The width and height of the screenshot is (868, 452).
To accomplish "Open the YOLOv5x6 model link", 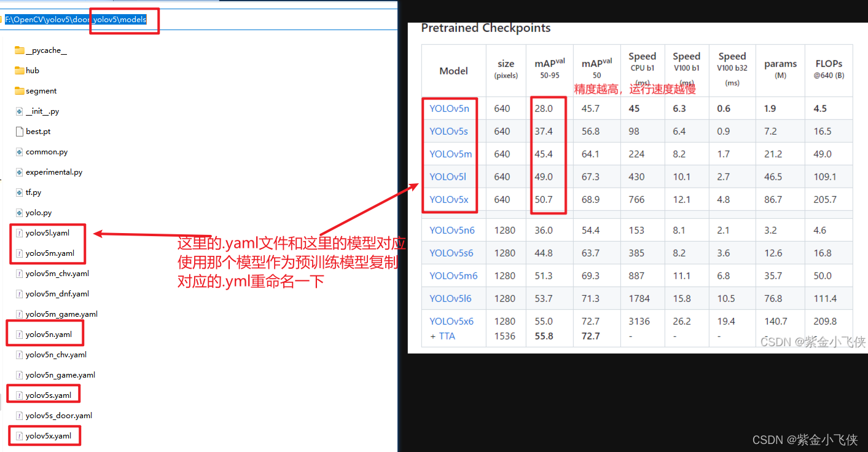I will click(x=452, y=321).
